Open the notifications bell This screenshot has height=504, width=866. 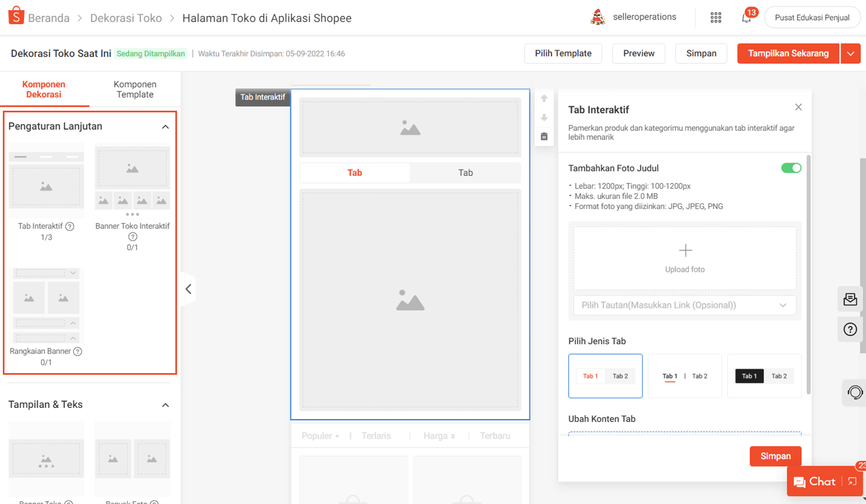[x=746, y=17]
